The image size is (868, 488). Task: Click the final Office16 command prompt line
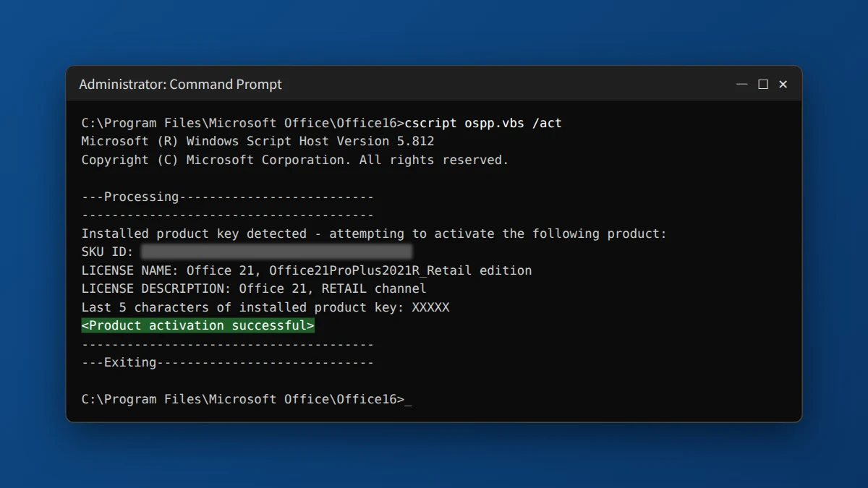pyautogui.click(x=247, y=399)
